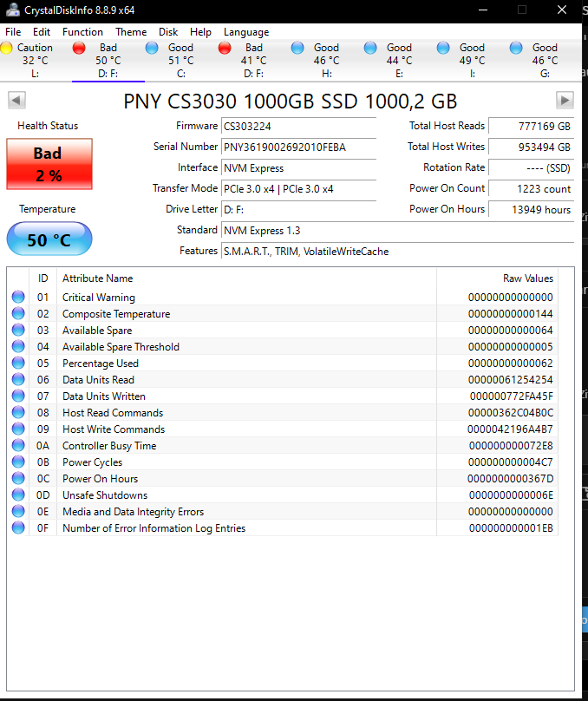Click Total Host Writes value 953494 GB

(x=531, y=147)
